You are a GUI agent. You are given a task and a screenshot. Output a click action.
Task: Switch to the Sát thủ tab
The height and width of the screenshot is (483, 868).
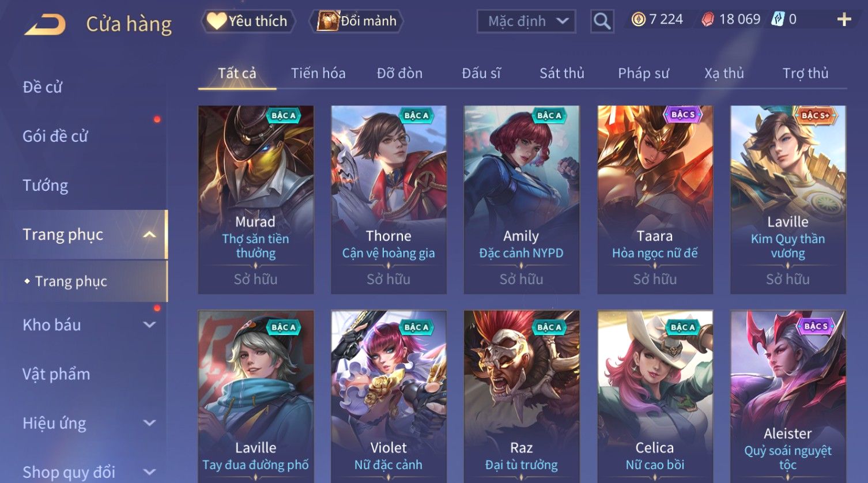point(561,73)
